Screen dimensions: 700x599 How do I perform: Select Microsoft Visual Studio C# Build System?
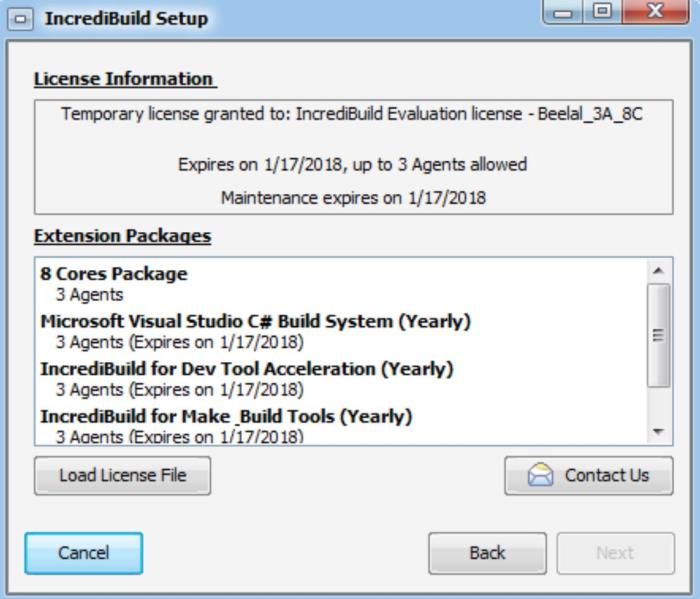coord(255,321)
